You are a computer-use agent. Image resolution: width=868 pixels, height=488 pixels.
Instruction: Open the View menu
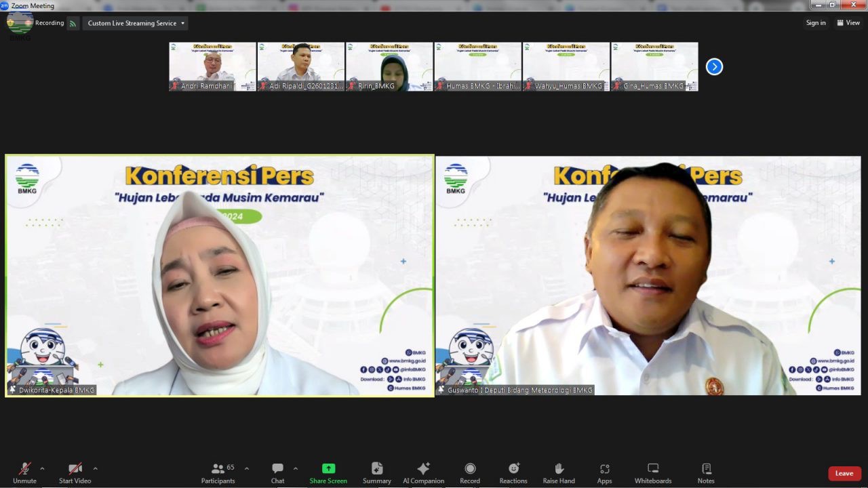(848, 22)
